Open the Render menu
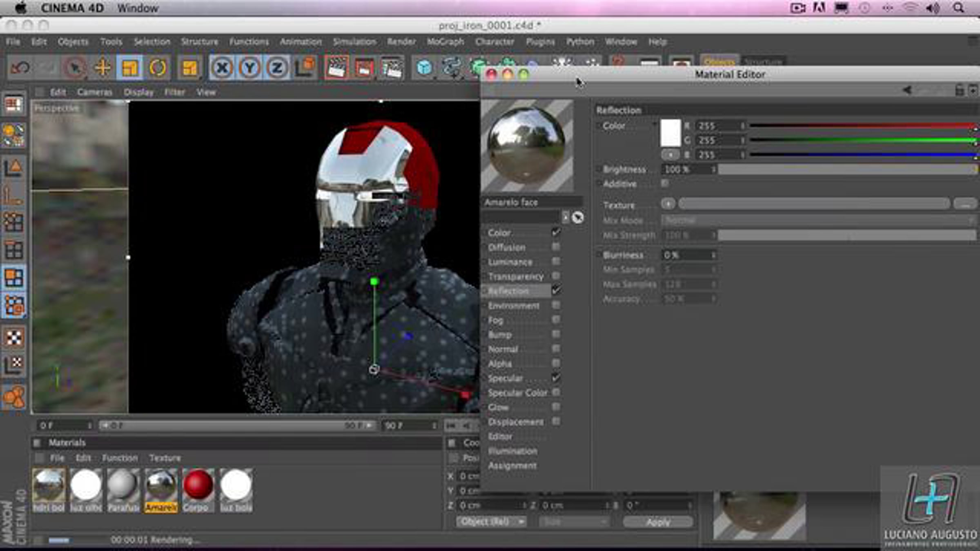Screen dimensions: 980x551 pyautogui.click(x=401, y=42)
